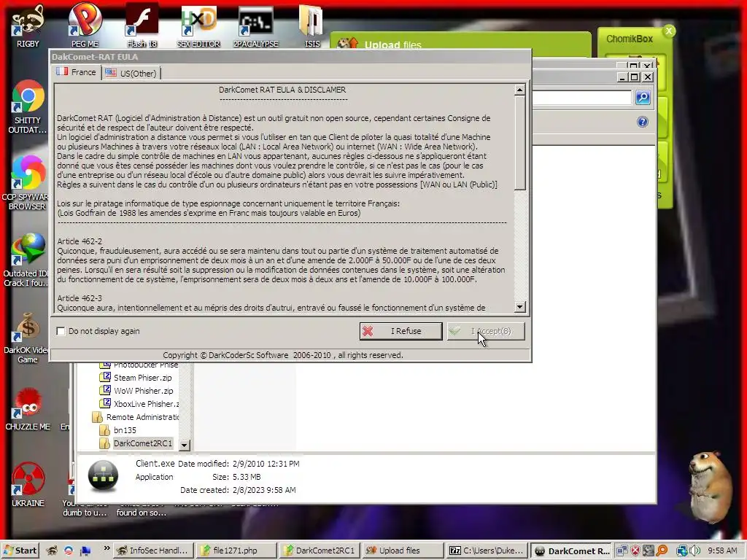Switch to the US(Other) EULA tab
747x560 pixels.
point(131,74)
